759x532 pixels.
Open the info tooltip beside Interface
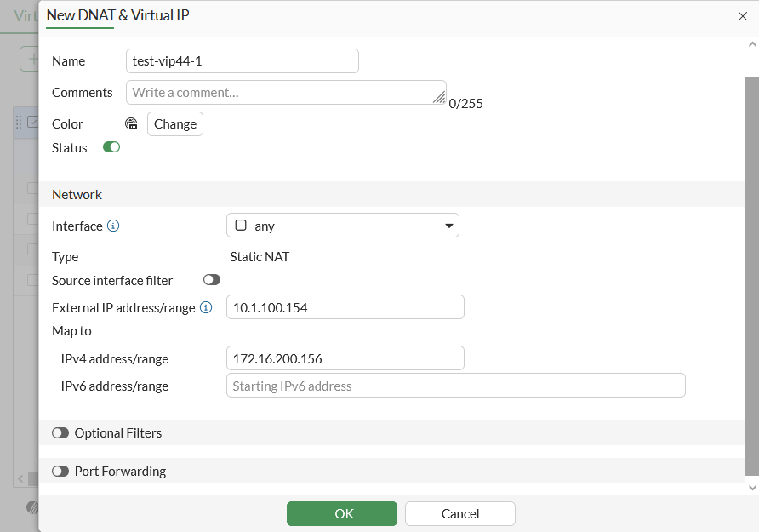point(115,226)
